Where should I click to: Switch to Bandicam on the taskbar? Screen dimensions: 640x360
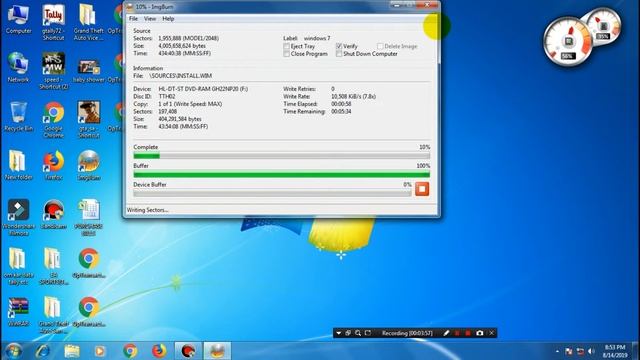[188, 351]
